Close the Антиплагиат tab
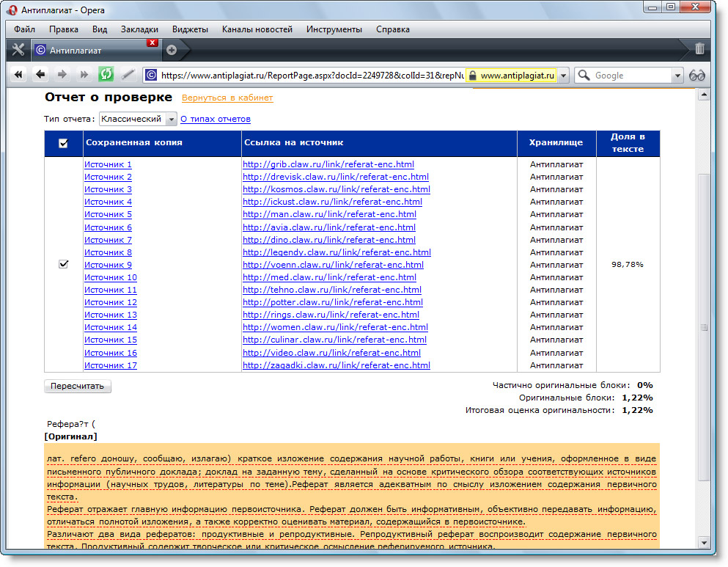 point(152,43)
